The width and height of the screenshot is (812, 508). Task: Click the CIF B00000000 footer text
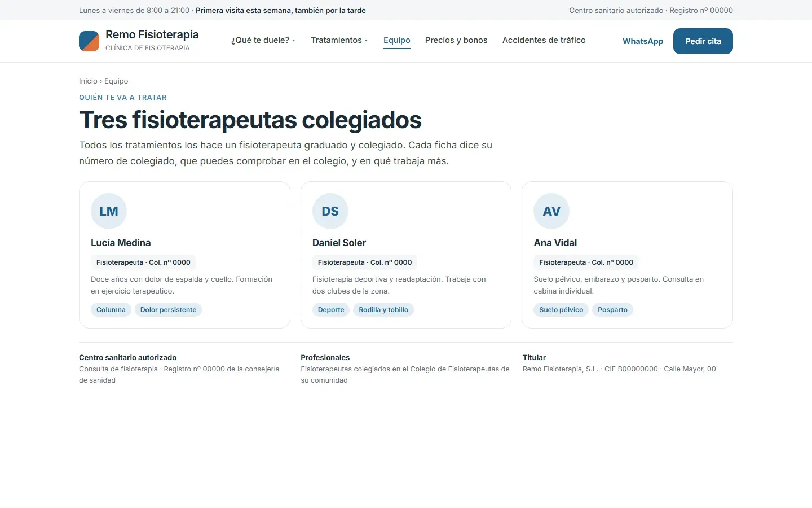click(631, 369)
